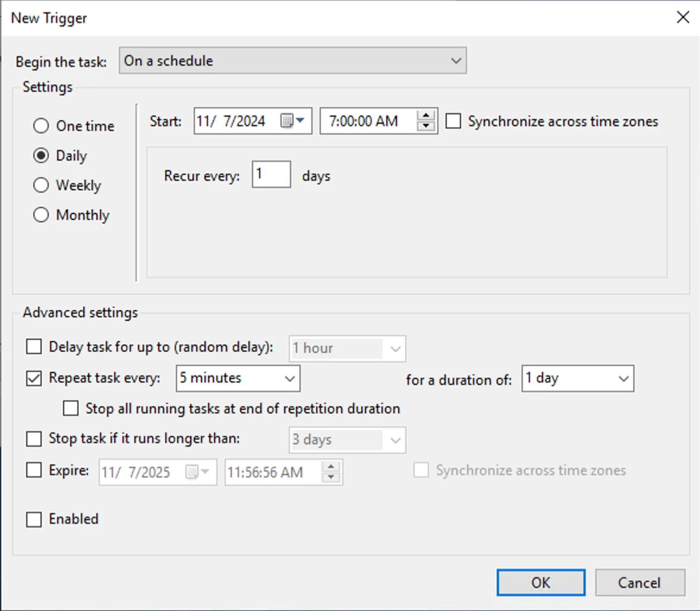The height and width of the screenshot is (611, 700).
Task: Click the Expire time up arrow
Action: tap(331, 467)
